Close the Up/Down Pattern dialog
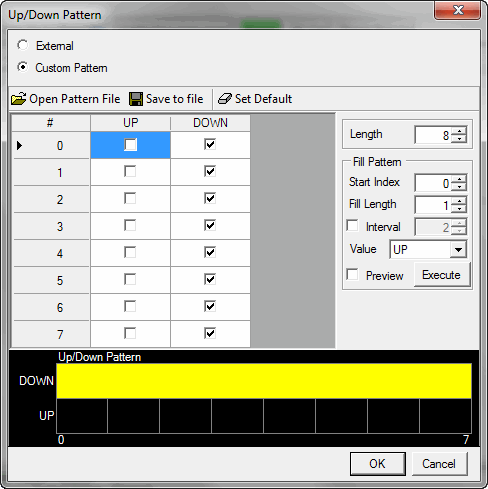Image resolution: width=488 pixels, height=489 pixels. (457, 10)
